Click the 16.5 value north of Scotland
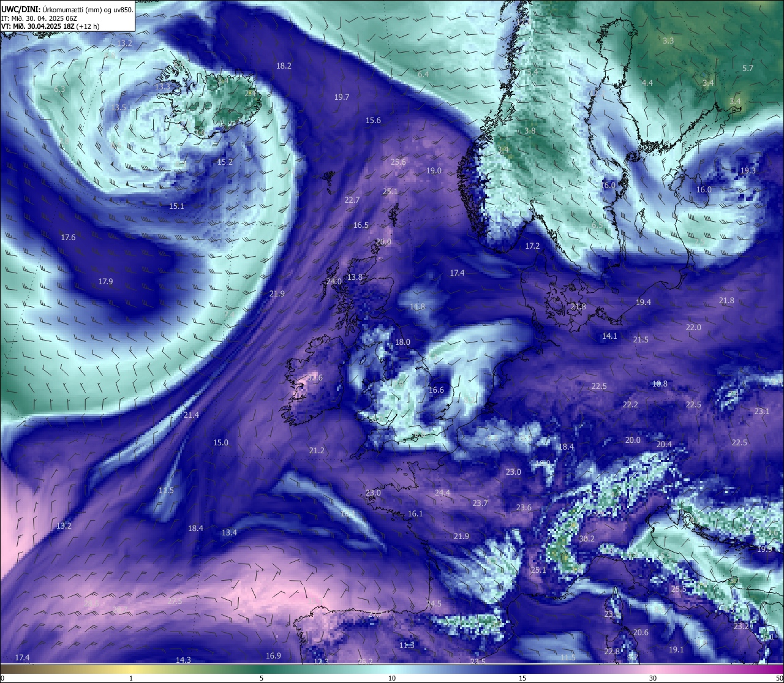 361,225
